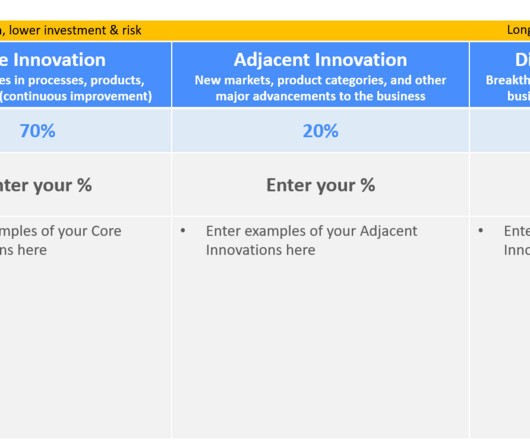Click the 'lower investment & risk' banner text
Screen dimensions: 530x442
[75, 30]
